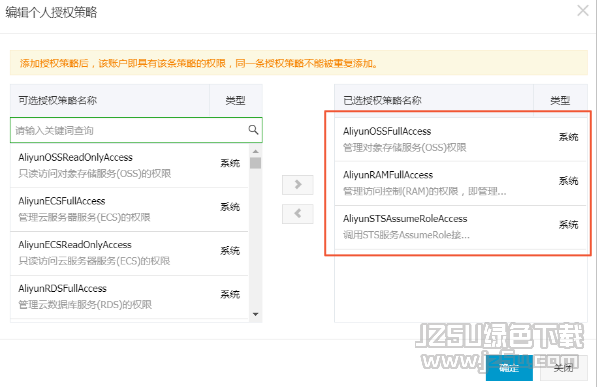Click 类型 header in available policies table
This screenshot has width=597, height=387.
point(235,101)
